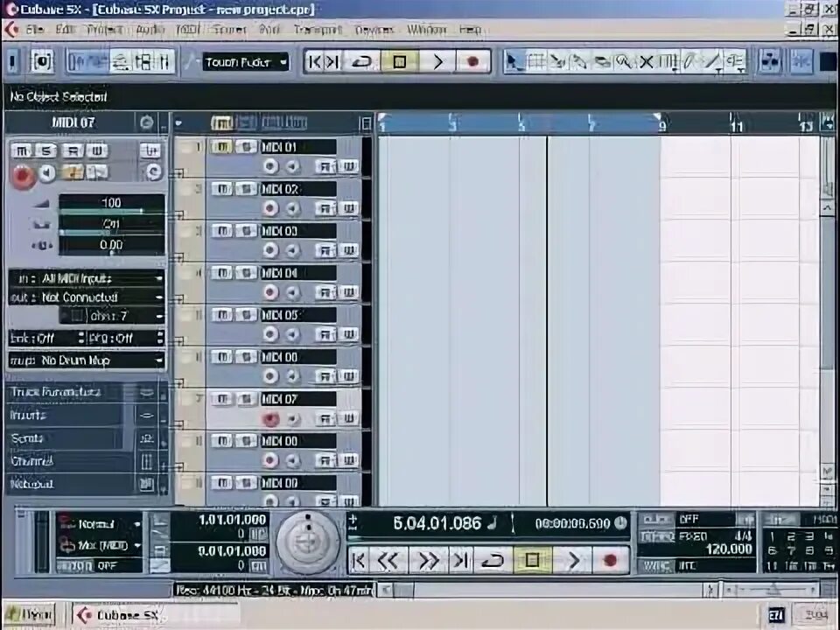Select the Line tool in the toolbar
The image size is (840, 630).
[x=712, y=62]
